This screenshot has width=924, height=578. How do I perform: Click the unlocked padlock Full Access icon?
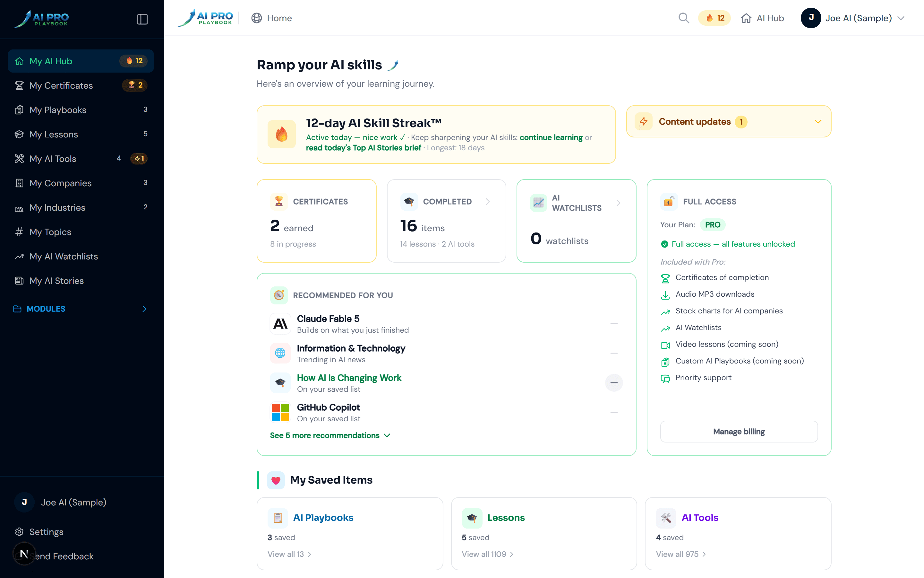click(x=669, y=201)
